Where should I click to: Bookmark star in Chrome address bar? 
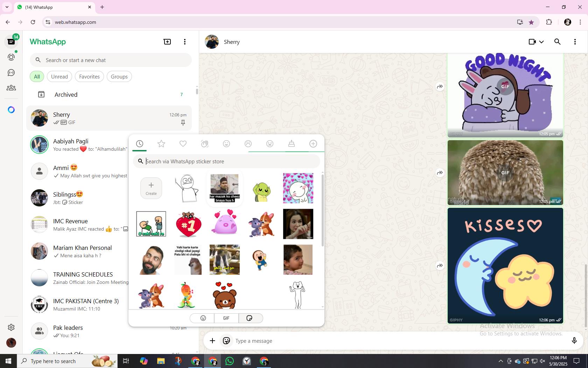[531, 22]
